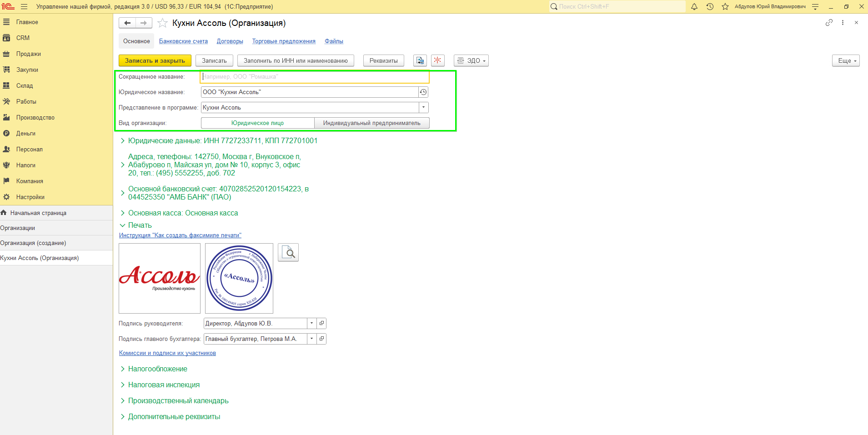This screenshot has height=435, width=868.
Task: Open Подпись руководителя record in new window
Action: pyautogui.click(x=321, y=324)
